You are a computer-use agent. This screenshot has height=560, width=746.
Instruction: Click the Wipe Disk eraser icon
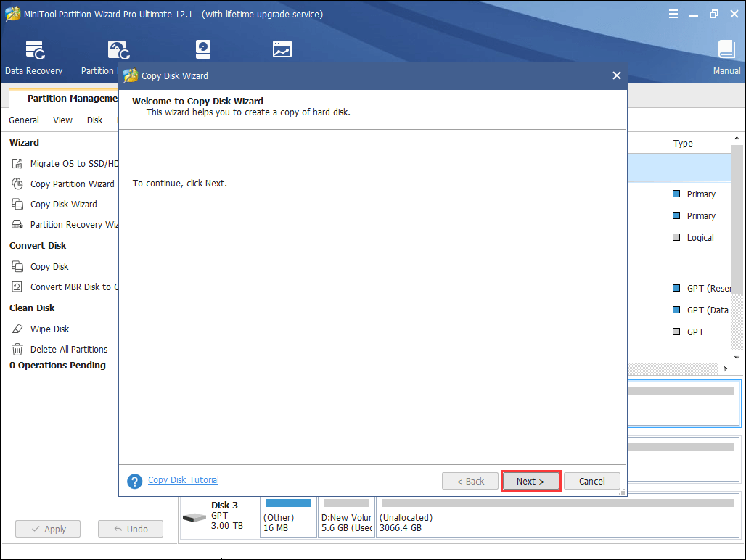(17, 329)
